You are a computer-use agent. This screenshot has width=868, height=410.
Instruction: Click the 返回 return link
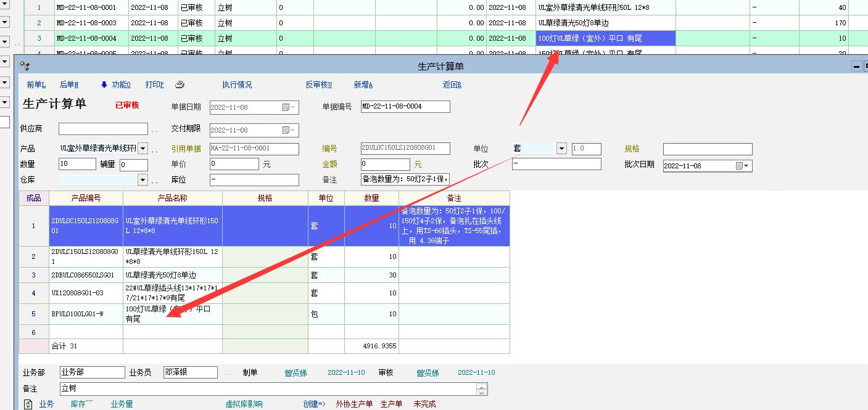pos(452,85)
